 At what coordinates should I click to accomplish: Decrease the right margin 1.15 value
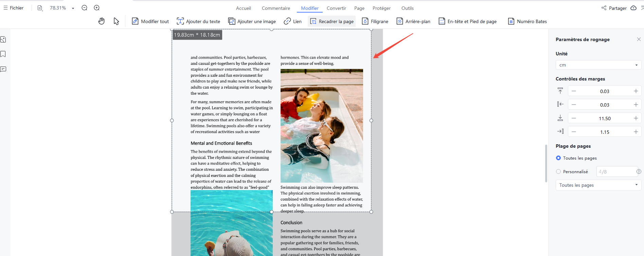pos(574,132)
